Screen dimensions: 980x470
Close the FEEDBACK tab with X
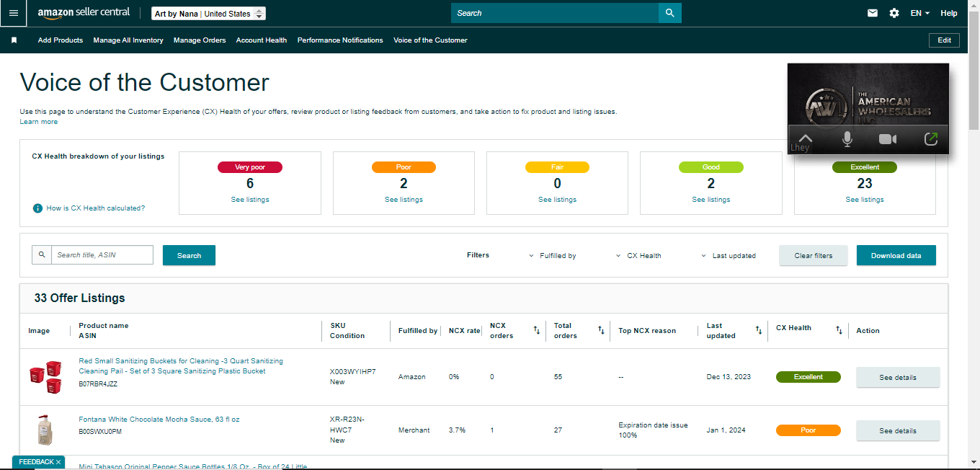58,462
